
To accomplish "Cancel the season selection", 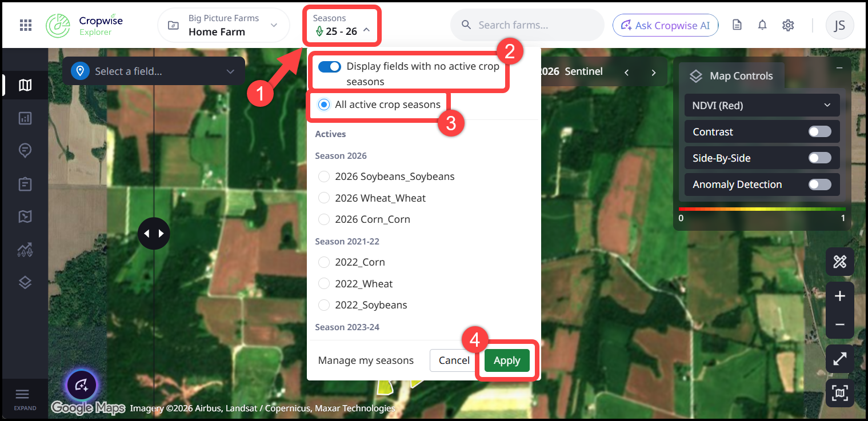I will point(454,360).
